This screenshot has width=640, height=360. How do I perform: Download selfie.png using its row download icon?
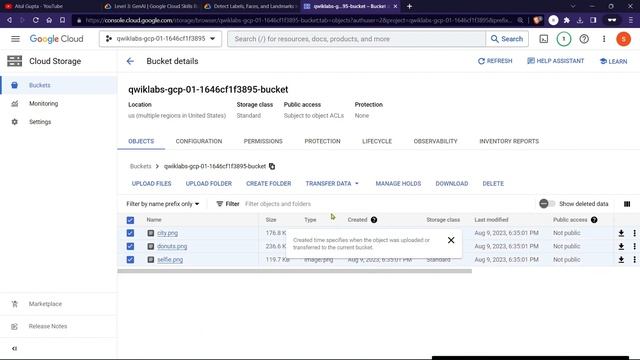[x=621, y=260]
